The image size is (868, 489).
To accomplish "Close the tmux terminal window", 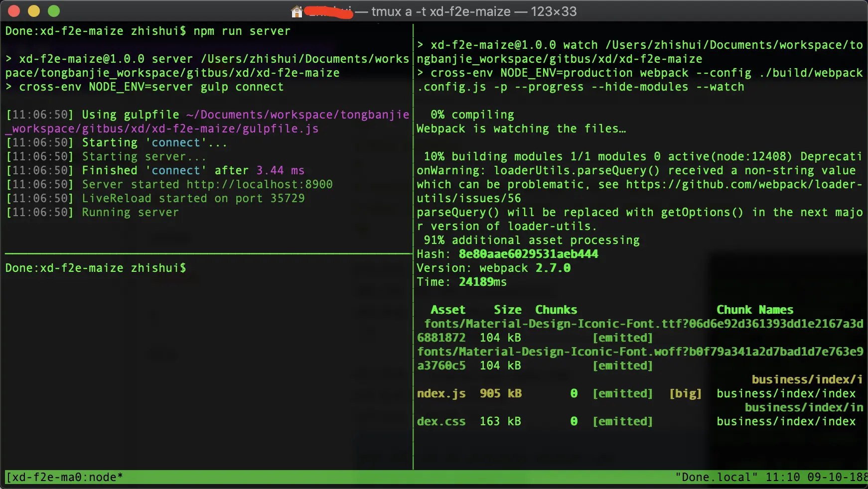I will [x=14, y=11].
